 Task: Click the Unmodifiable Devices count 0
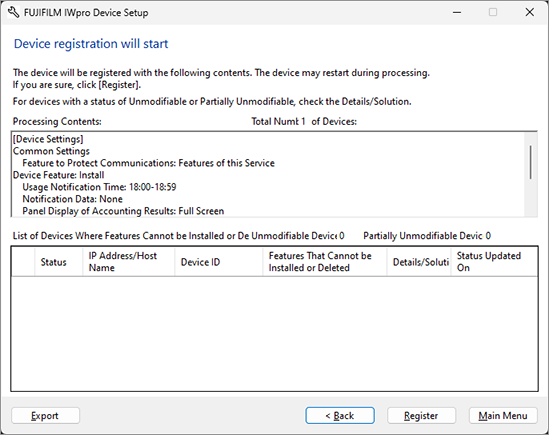tap(342, 236)
